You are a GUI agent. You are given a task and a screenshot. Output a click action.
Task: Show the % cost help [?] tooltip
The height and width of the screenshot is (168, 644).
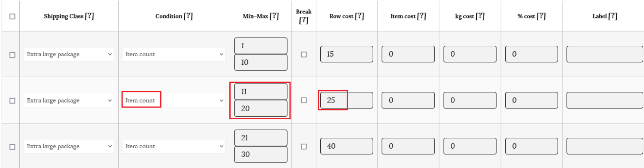tap(541, 16)
